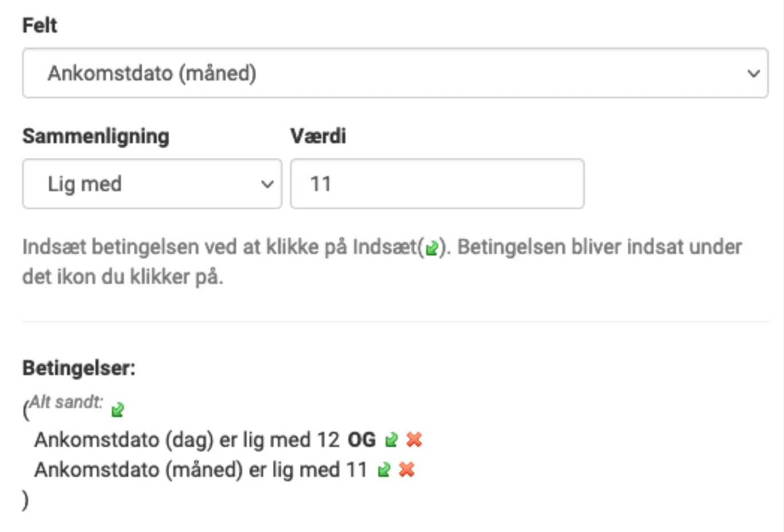Image resolution: width=784 pixels, height=532 pixels.
Task: Click the "Sammenligning" field label
Action: click(95, 136)
